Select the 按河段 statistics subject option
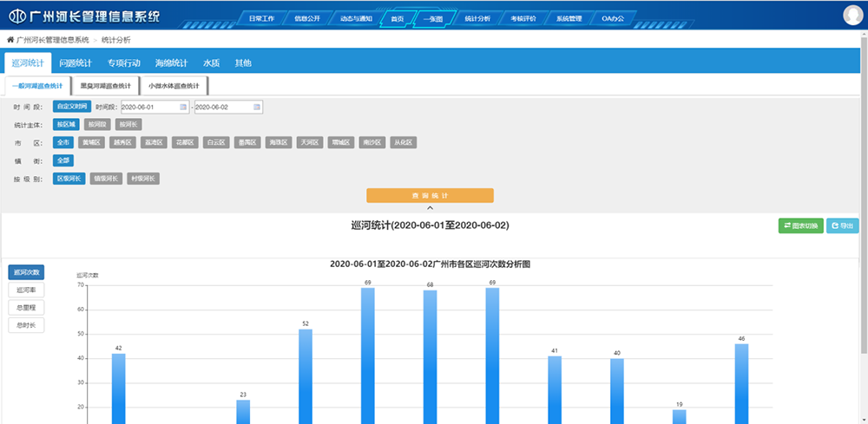This screenshot has width=868, height=424. point(97,125)
